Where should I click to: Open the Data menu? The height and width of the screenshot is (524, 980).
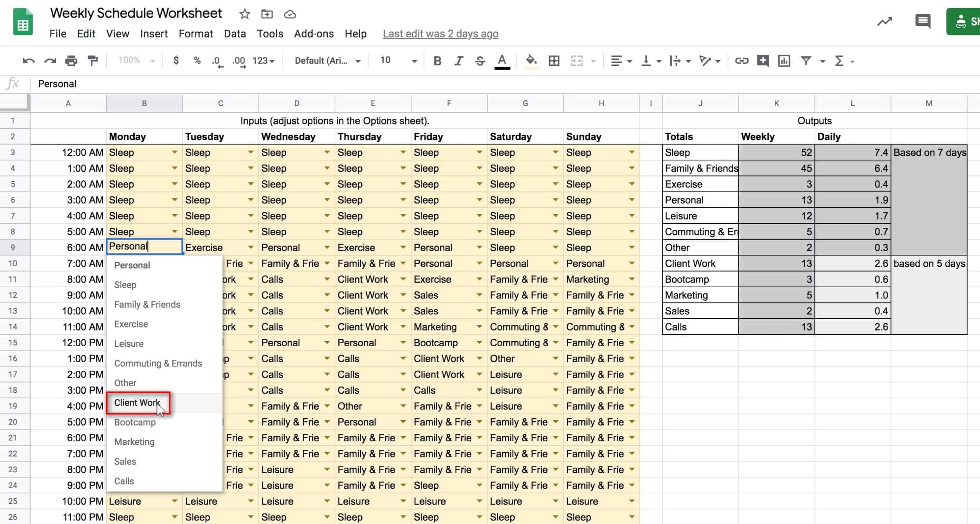tap(235, 34)
